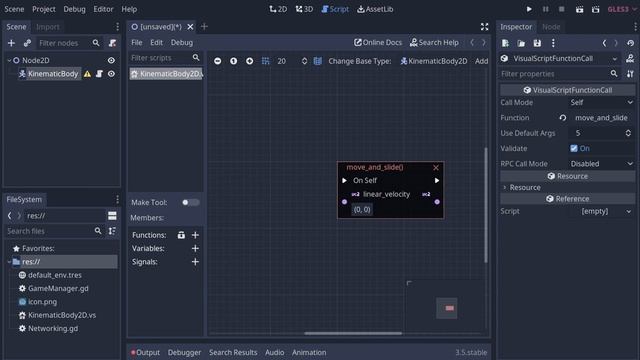Viewport: 640px width, 360px height.
Task: Sort FileSystem files icon
Action: 112,231
